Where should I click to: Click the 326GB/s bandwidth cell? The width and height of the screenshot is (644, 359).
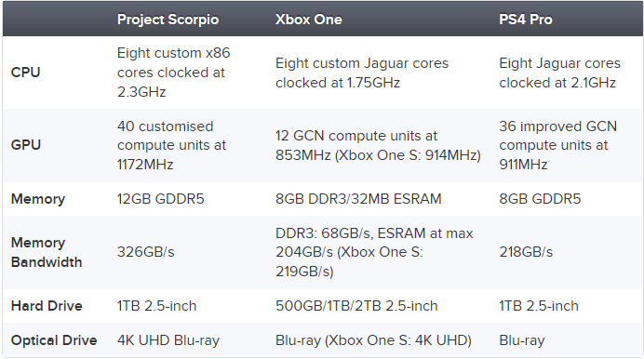point(145,252)
